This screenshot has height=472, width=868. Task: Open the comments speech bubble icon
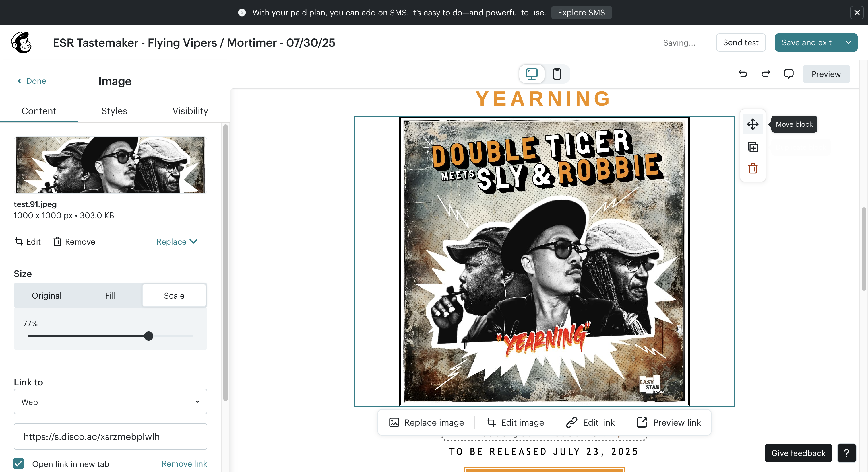point(788,74)
